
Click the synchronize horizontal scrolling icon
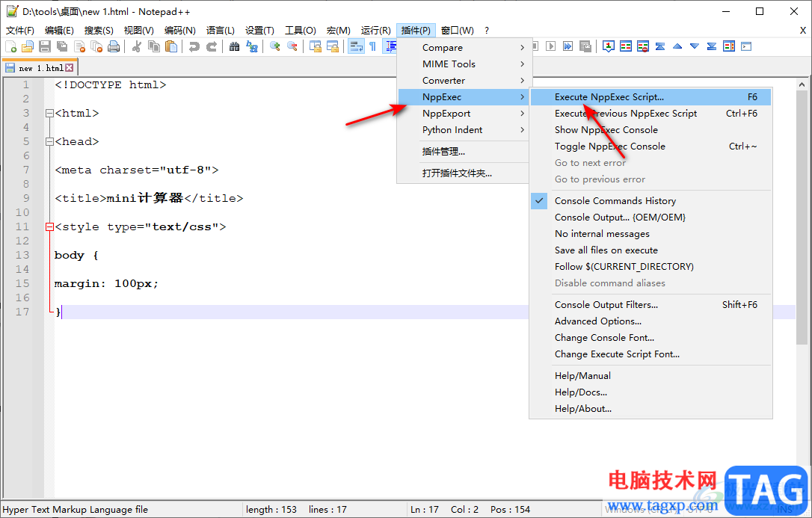click(333, 46)
